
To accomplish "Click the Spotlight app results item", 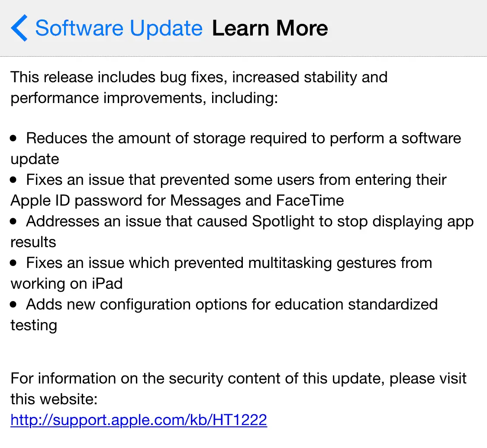I will (249, 222).
